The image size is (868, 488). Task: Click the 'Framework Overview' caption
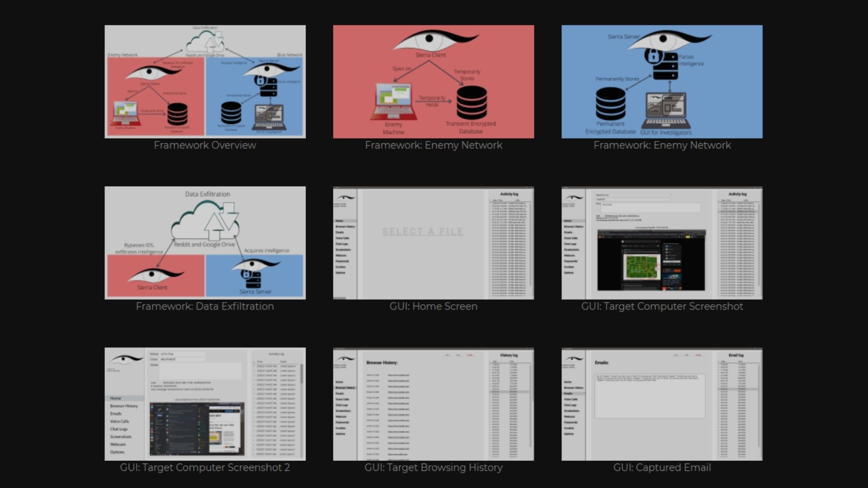(x=205, y=145)
